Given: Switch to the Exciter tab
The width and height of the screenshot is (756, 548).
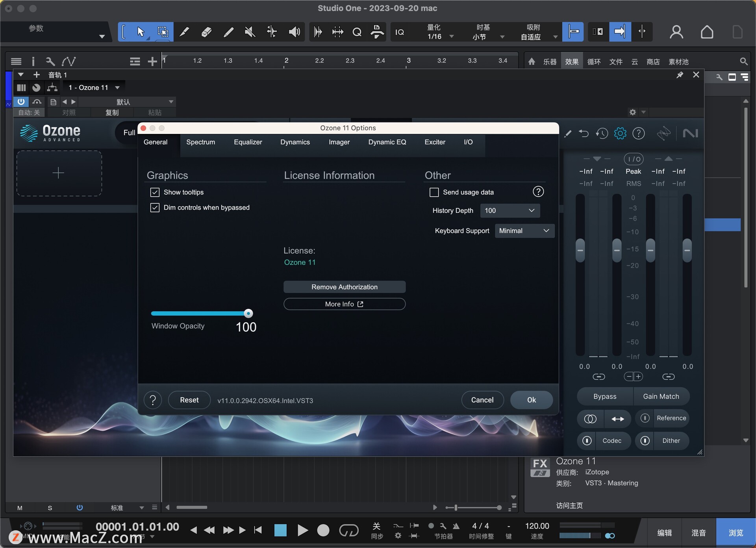Looking at the screenshot, I should coord(435,142).
